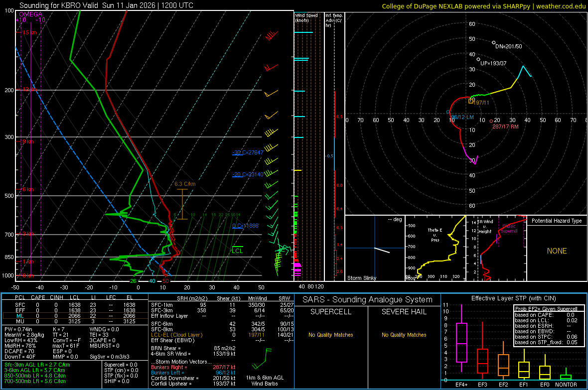Click the '-30 C=27647' level label
588x390 pixels.
248,152
